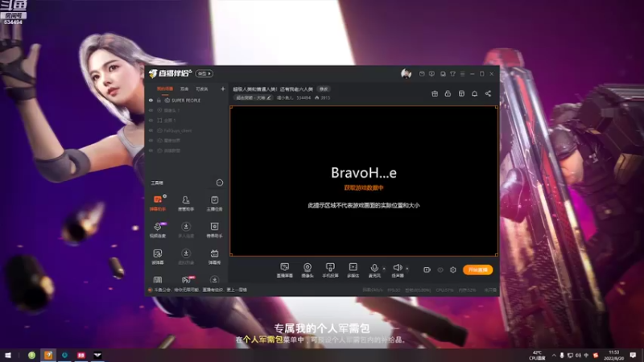The width and height of the screenshot is (644, 362).
Task: Open stream settings gear next to start button
Action: point(452,269)
